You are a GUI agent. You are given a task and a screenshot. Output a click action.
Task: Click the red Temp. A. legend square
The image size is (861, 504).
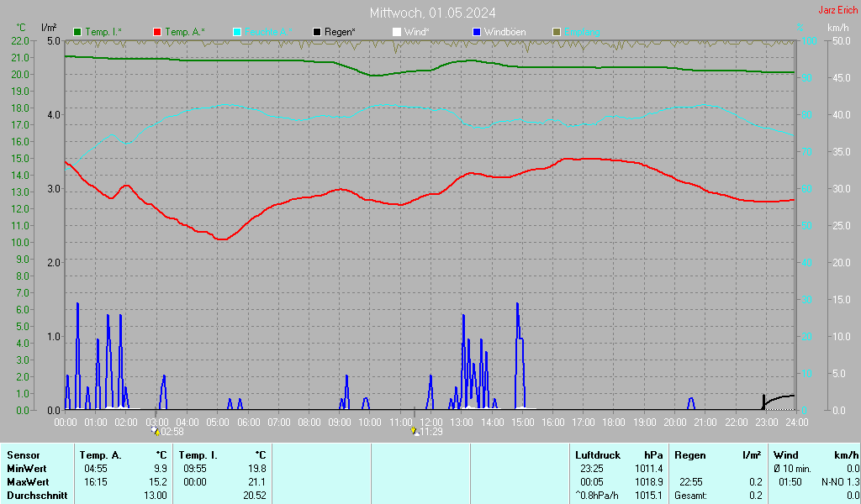(x=157, y=32)
